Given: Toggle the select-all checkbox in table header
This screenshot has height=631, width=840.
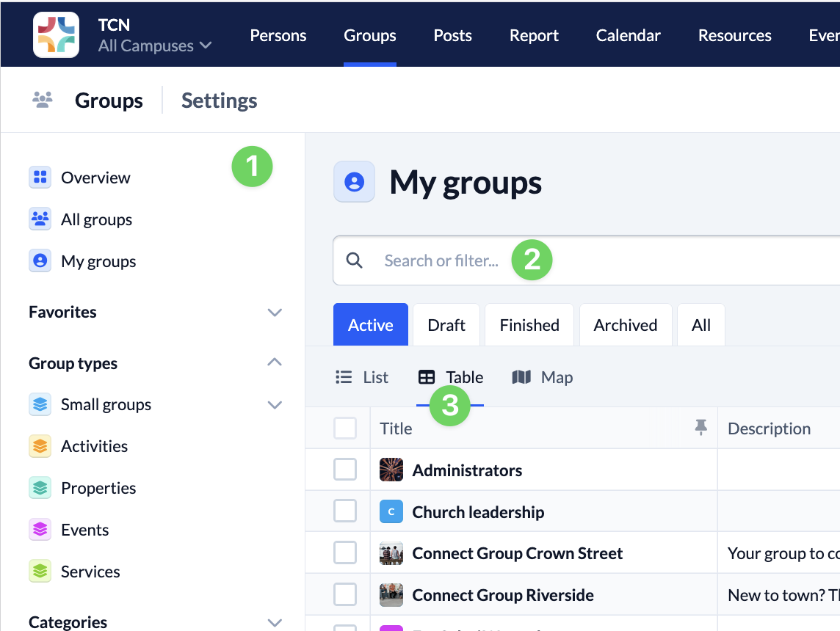Looking at the screenshot, I should tap(345, 428).
